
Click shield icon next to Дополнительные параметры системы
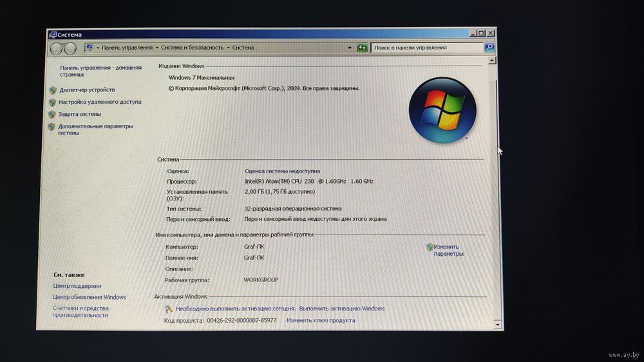pos(52,127)
